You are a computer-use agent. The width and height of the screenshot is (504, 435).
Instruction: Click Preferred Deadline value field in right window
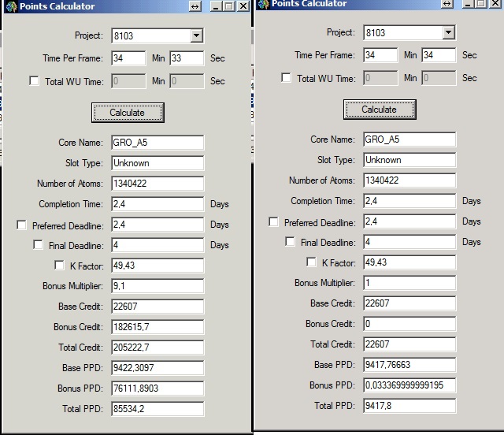coord(409,221)
